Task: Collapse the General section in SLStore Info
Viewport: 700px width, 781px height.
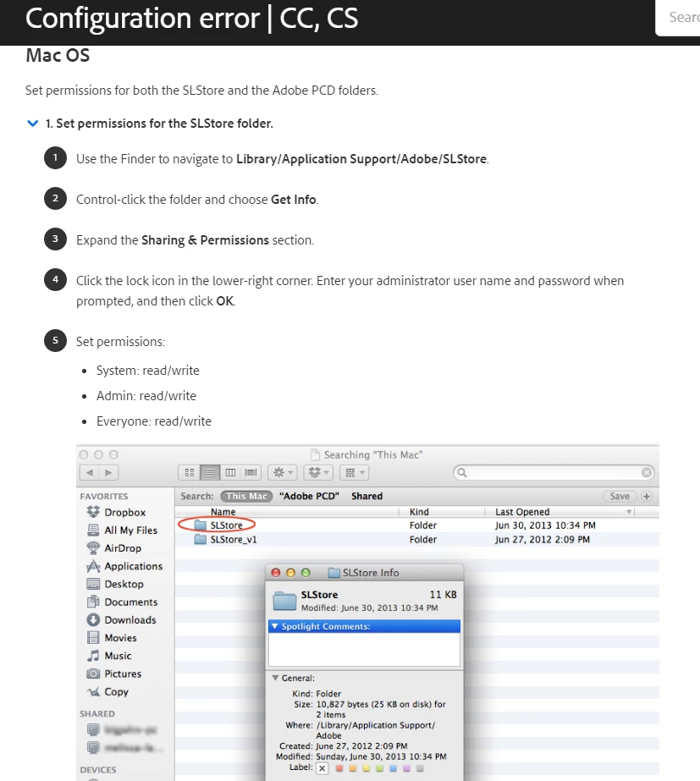Action: coord(274,678)
